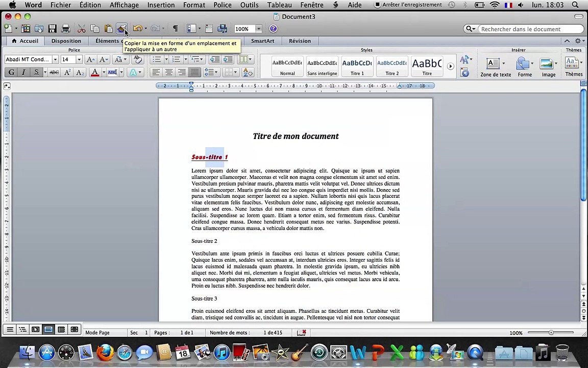
Task: Insert a text box via Zone de texte
Action: coord(496,67)
